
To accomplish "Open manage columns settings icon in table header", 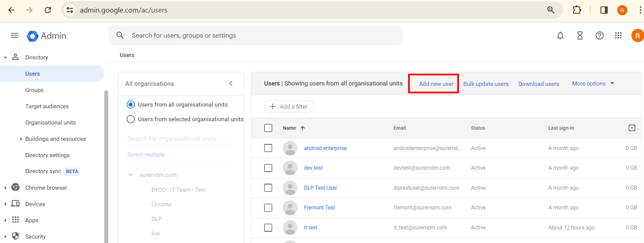I will point(632,128).
